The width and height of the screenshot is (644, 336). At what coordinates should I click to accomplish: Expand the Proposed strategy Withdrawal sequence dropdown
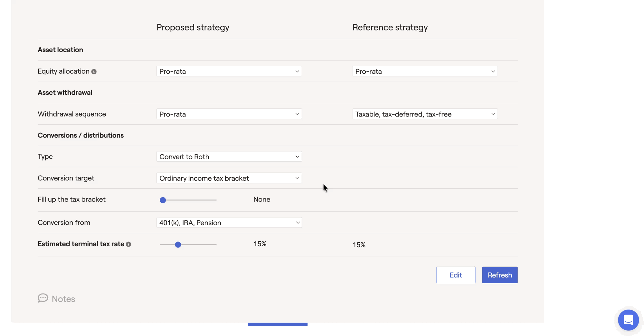click(229, 114)
